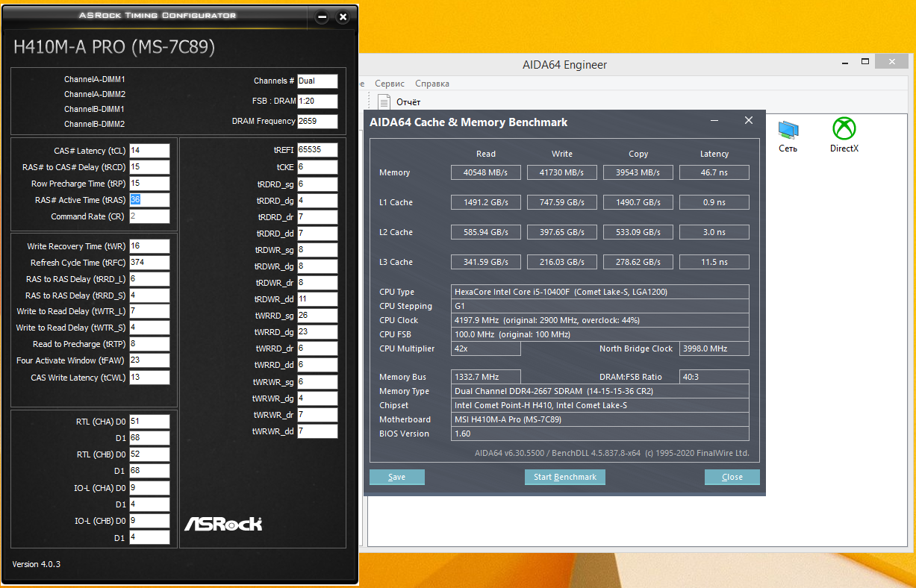This screenshot has width=916, height=588.
Task: Click the ChannelB-DIMM2 label
Action: point(95,124)
